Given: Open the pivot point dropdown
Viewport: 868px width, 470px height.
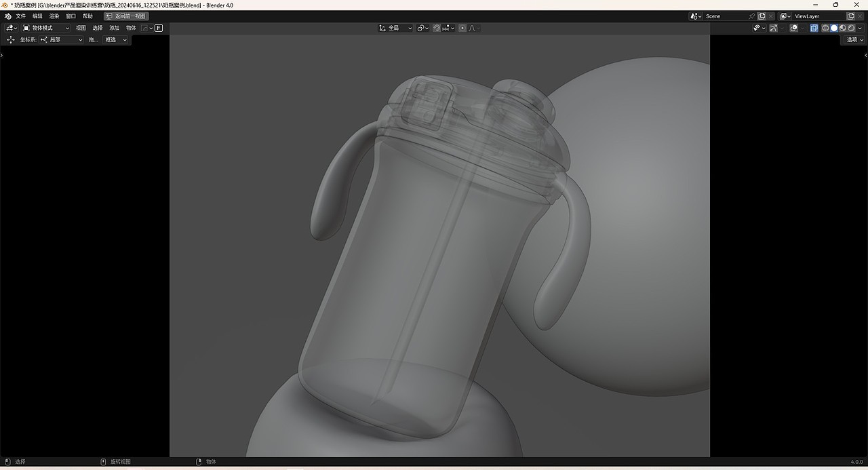Looking at the screenshot, I should click(423, 28).
